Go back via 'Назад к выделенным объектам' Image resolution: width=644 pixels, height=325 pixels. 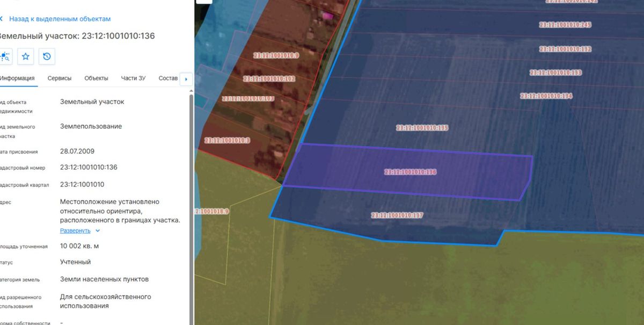(x=60, y=19)
